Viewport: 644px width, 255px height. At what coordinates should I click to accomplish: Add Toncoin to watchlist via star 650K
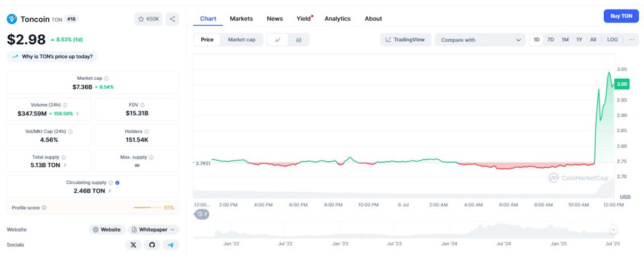pyautogui.click(x=148, y=19)
